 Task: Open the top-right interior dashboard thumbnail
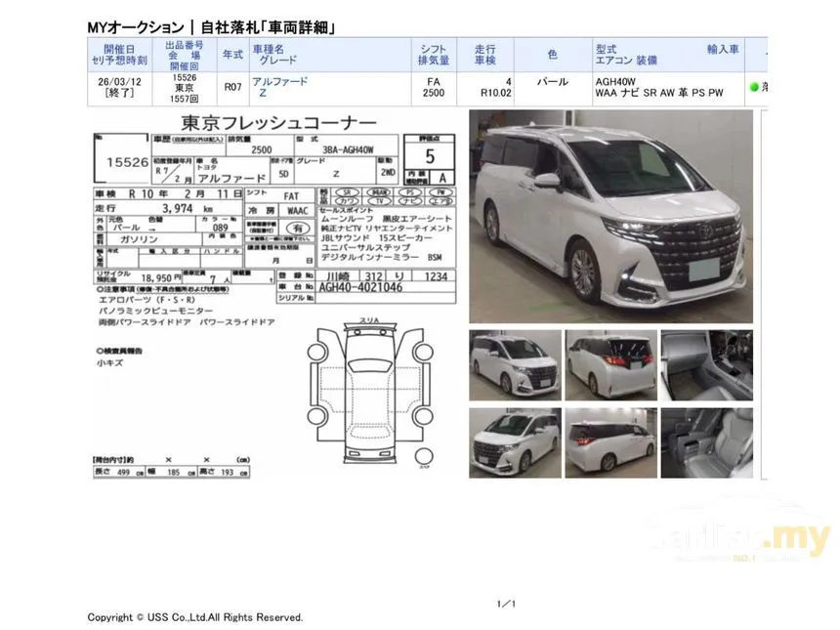[x=706, y=365]
